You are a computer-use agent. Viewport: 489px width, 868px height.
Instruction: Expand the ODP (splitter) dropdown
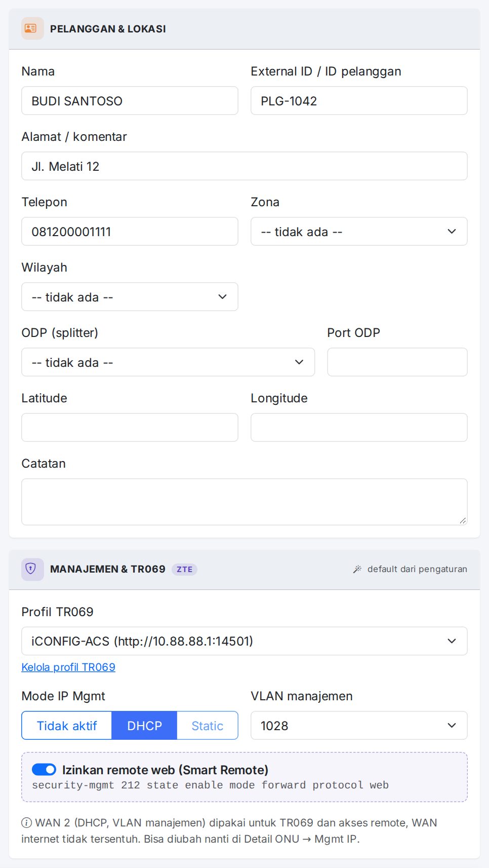click(168, 362)
